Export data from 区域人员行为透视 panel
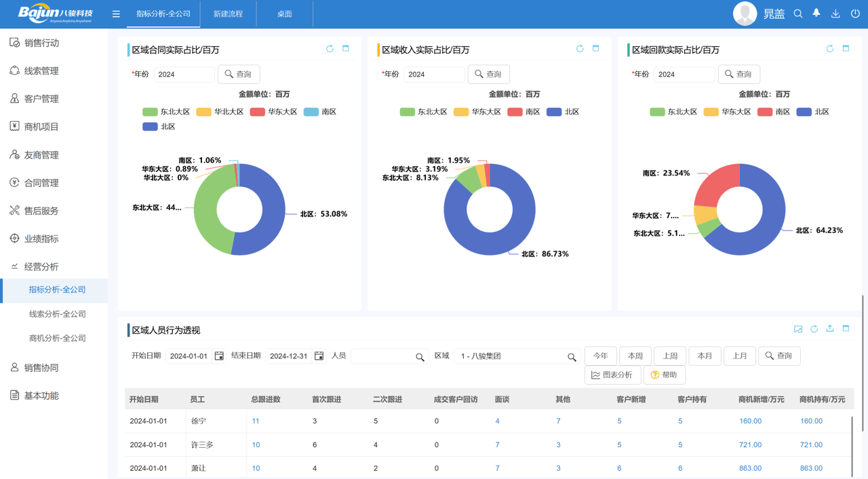 coord(829,327)
